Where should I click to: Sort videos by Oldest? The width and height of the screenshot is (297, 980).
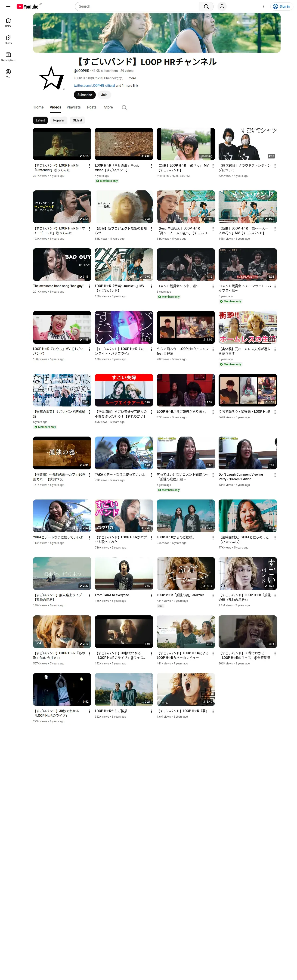[x=77, y=120]
